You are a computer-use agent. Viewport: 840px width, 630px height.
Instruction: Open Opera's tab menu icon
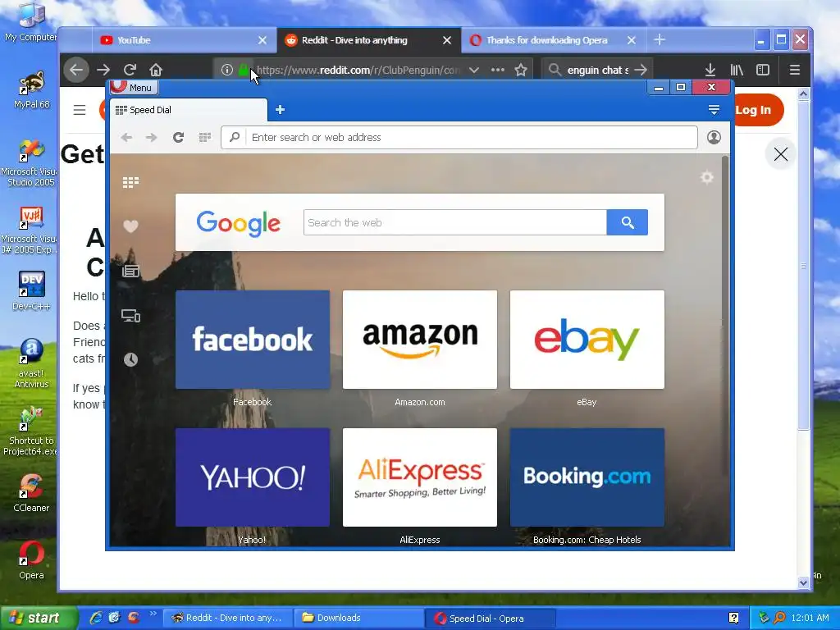tap(714, 110)
